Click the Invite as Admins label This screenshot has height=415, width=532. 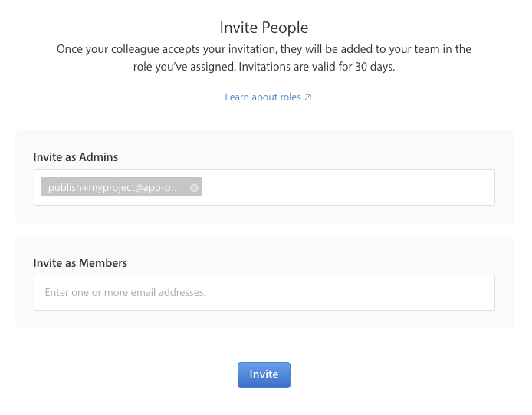(x=76, y=156)
